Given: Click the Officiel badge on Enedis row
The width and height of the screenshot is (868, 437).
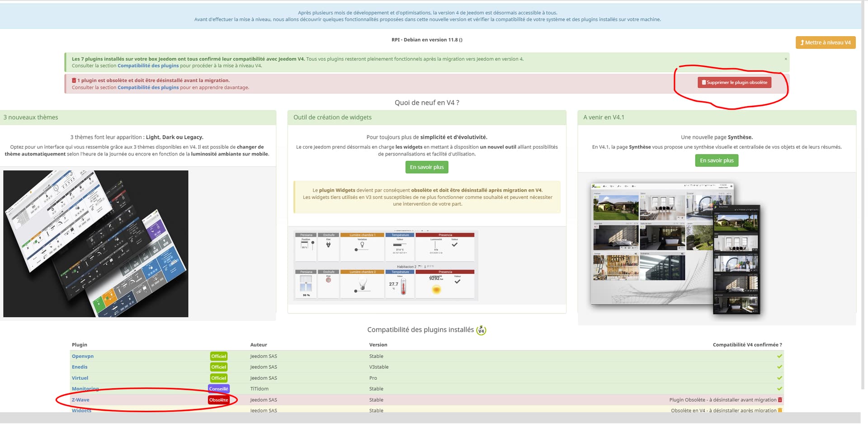Looking at the screenshot, I should click(x=219, y=367).
